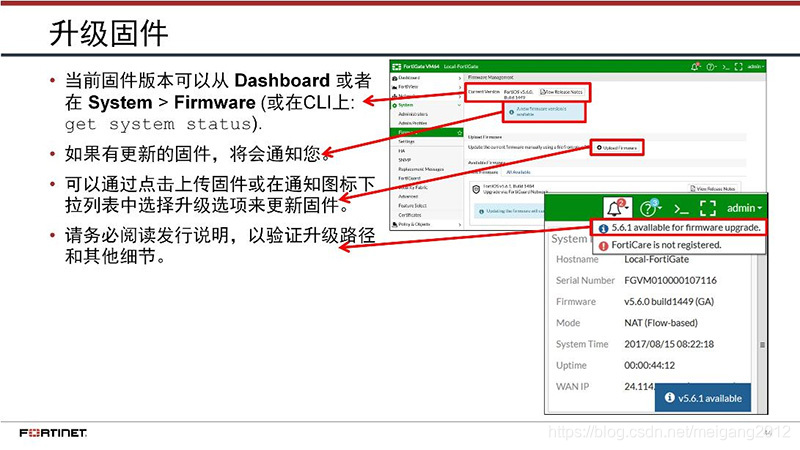Click the serial number FGVM010000107116
This screenshot has width=800, height=450.
click(x=670, y=280)
